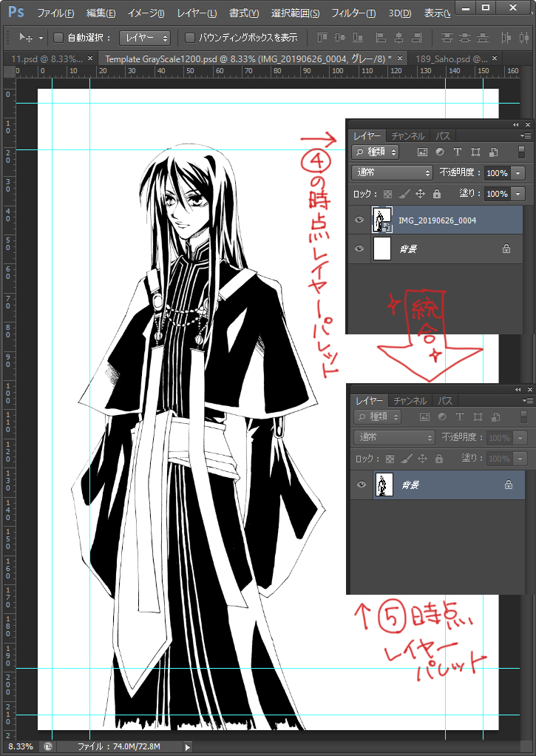Click the align left edges icon
The image size is (536, 756).
(381, 37)
